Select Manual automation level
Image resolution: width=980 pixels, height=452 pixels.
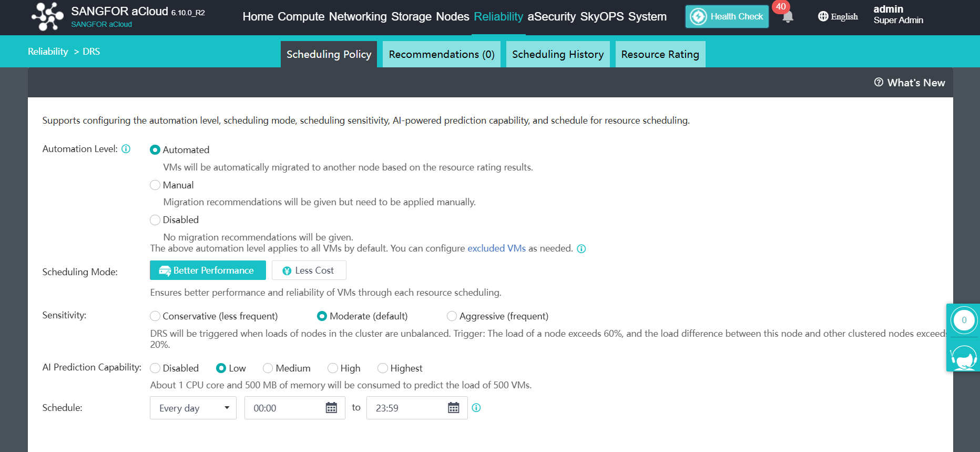(x=155, y=185)
